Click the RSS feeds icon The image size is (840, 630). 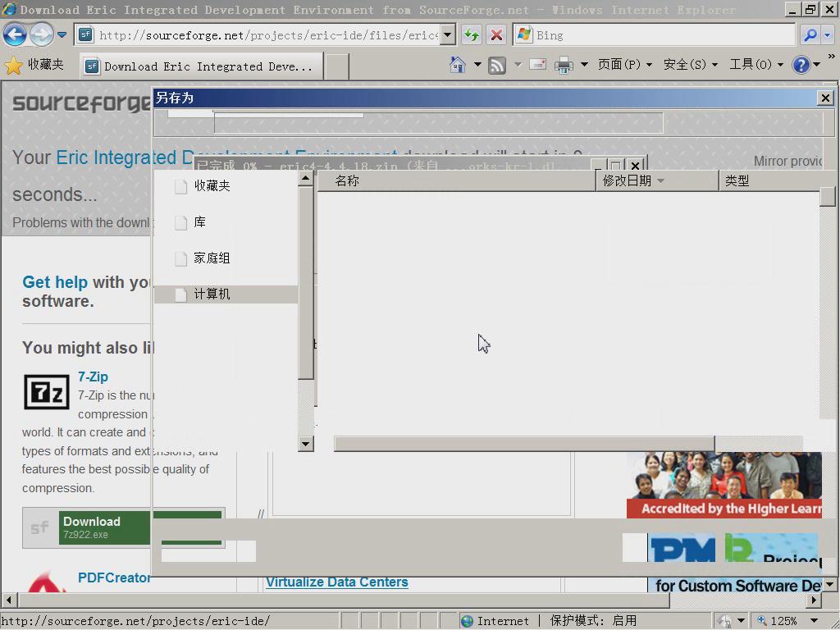(x=496, y=66)
